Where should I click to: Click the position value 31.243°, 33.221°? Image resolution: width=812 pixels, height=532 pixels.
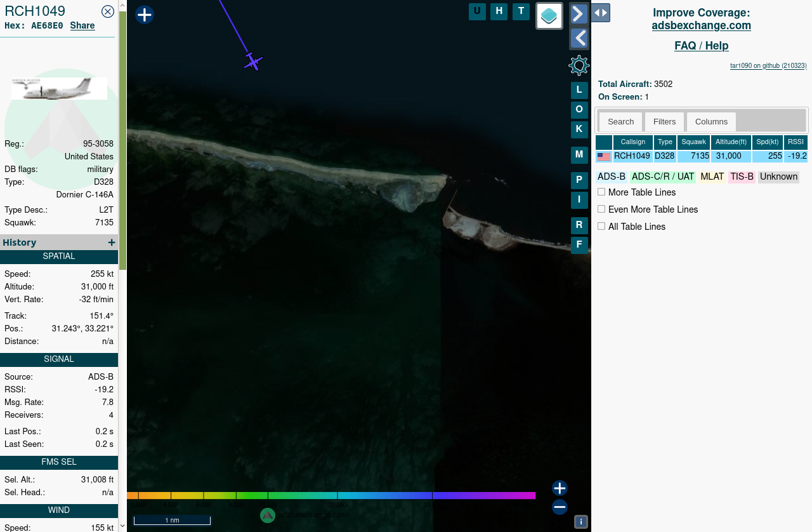[82, 329]
